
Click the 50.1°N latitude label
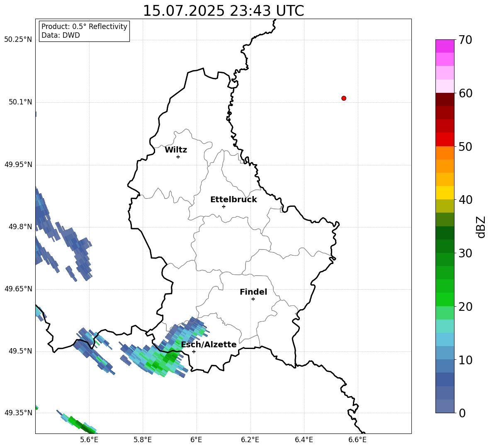tap(20, 102)
